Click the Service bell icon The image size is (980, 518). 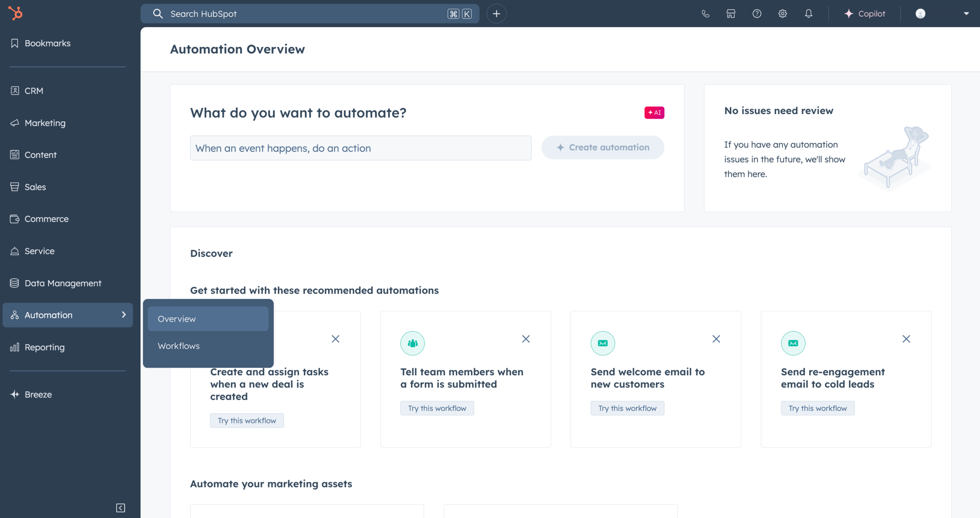point(15,251)
